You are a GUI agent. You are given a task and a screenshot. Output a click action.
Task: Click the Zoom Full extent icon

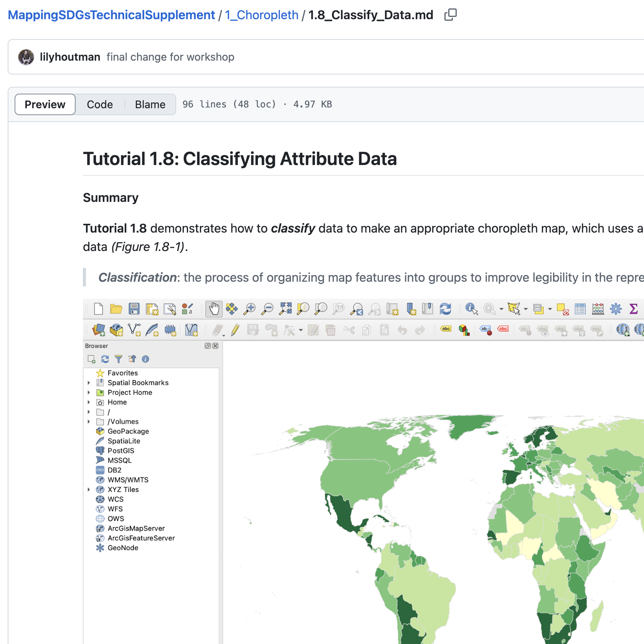285,309
